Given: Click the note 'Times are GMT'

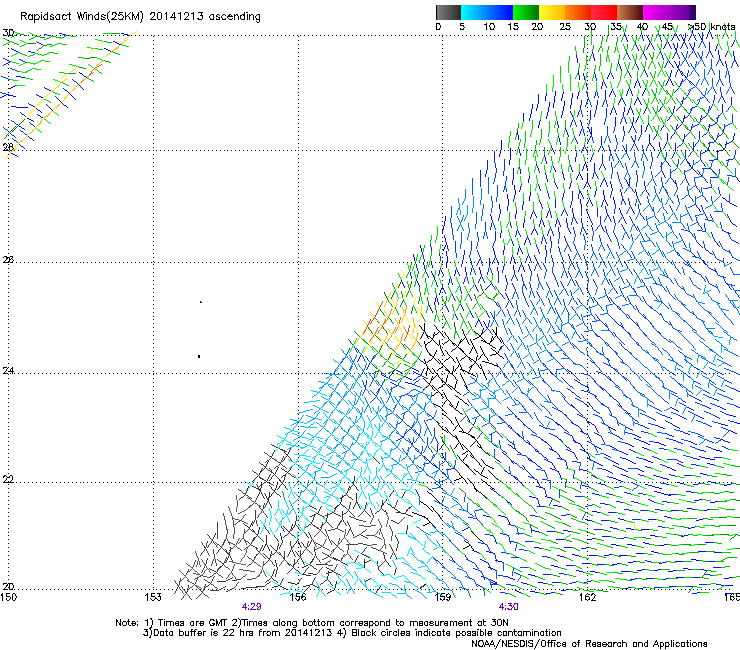Looking at the screenshot, I should pyautogui.click(x=192, y=623).
